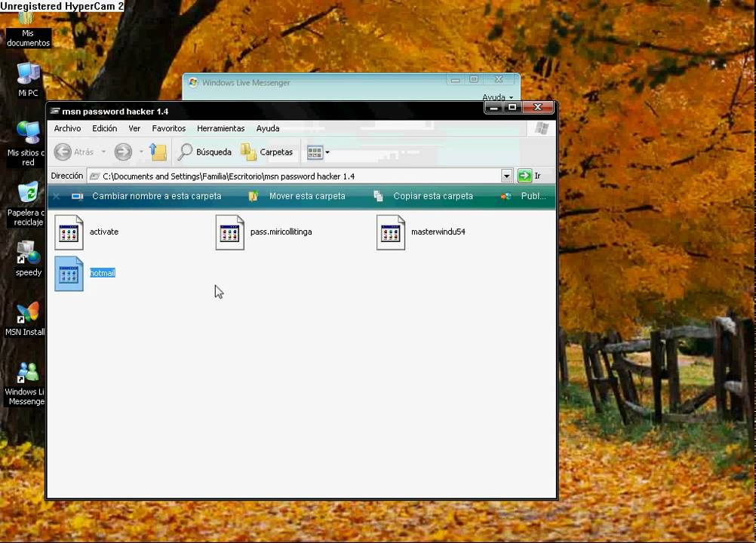This screenshot has width=756, height=543.
Task: Open the Herramientas menu
Action: point(221,129)
